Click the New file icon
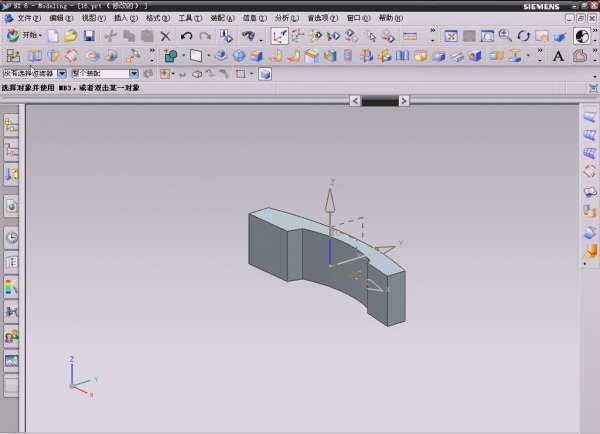Viewport: 600px width, 434px height. (53, 36)
